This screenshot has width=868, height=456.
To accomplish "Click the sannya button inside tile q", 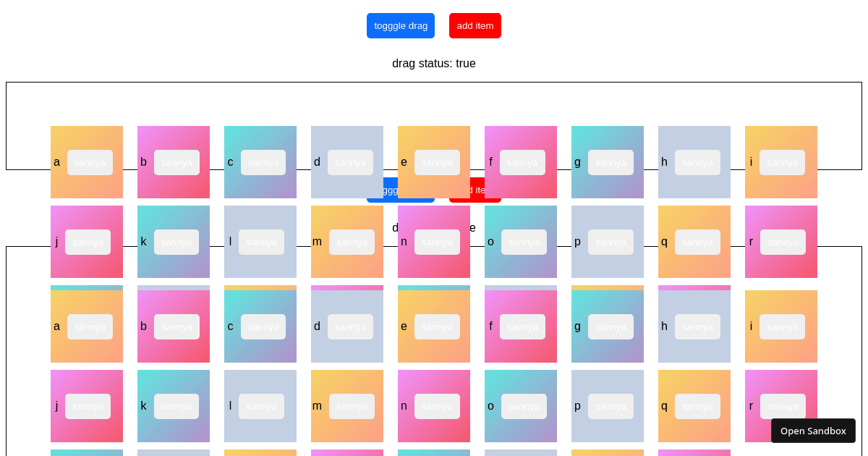I will pos(697,242).
